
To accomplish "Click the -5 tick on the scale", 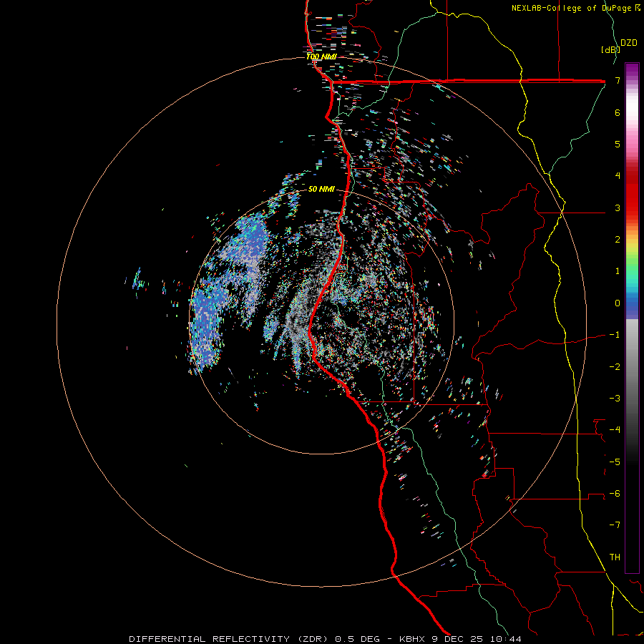I will point(615,462).
